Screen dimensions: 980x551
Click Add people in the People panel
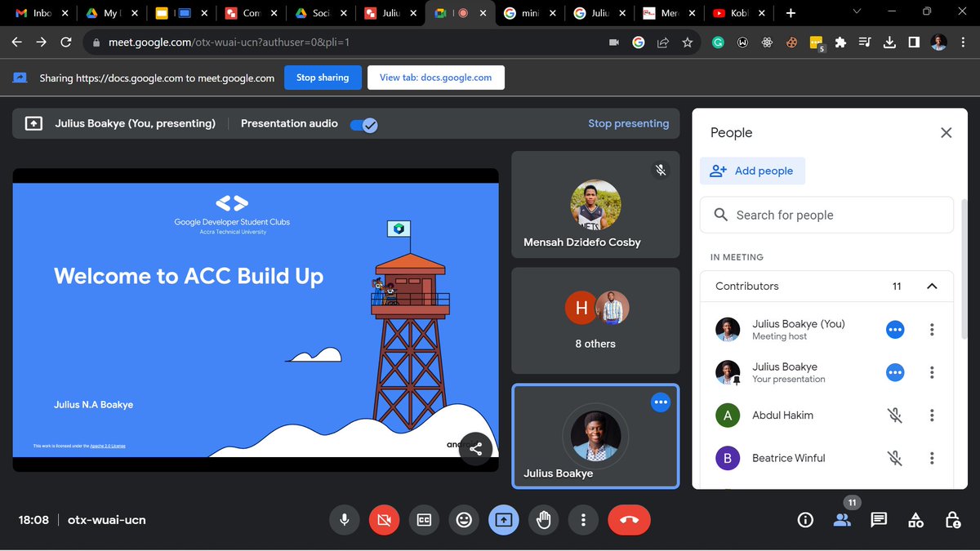pos(752,171)
